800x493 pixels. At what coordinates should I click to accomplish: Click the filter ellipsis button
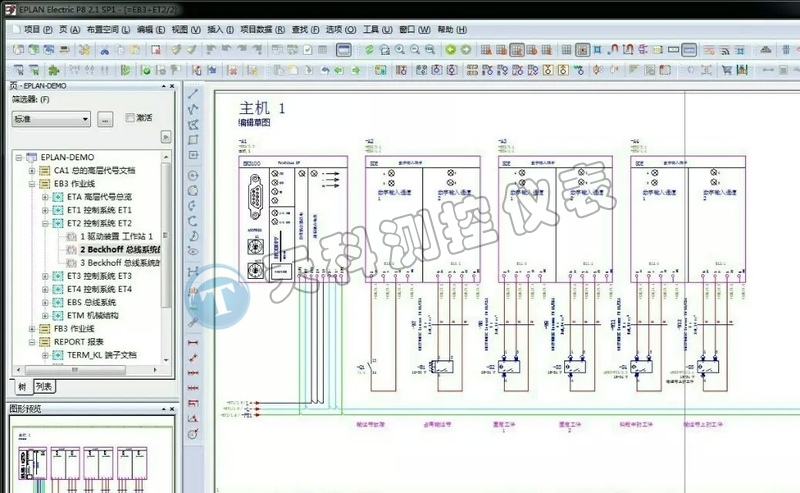coord(106,119)
